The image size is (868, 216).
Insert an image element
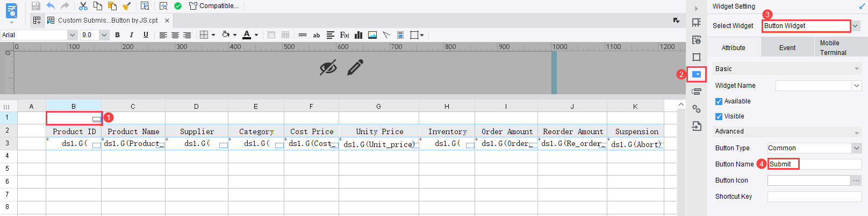tap(372, 35)
